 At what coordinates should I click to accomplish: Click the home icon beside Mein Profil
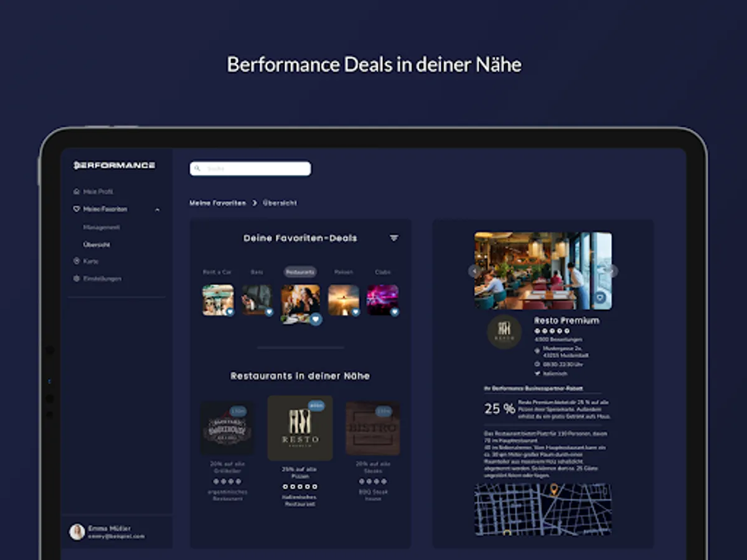click(x=77, y=192)
